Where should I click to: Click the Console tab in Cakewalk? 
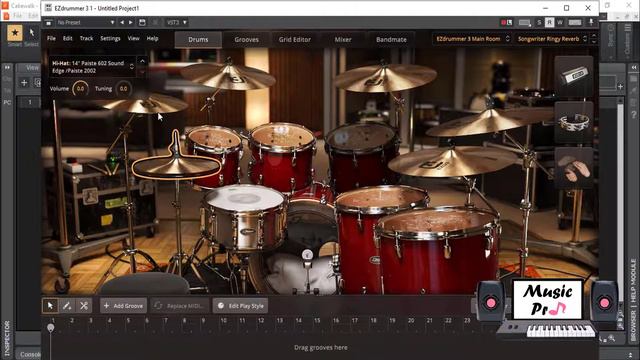click(x=31, y=354)
